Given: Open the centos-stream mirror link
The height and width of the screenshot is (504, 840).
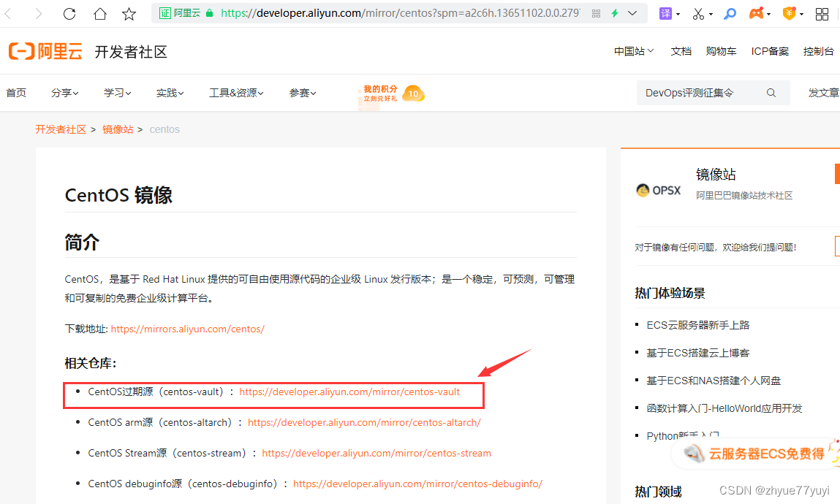Looking at the screenshot, I should point(376,453).
